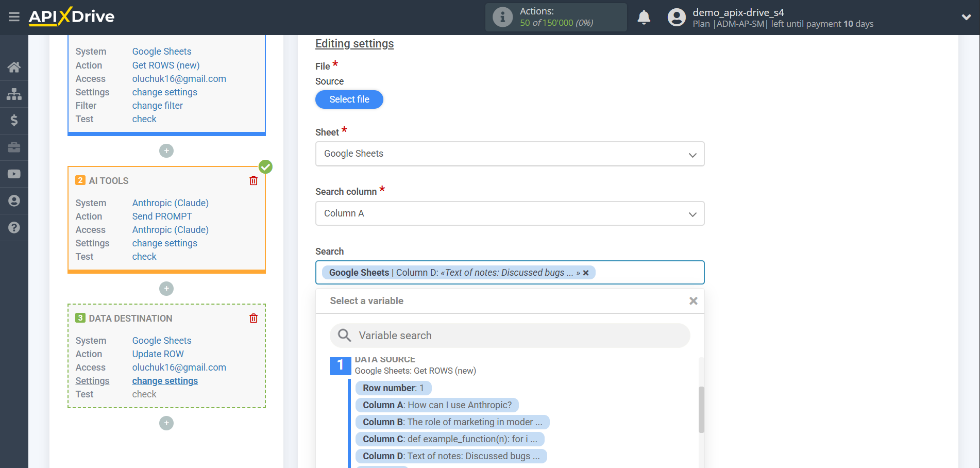Click the AI TOOLS block title
This screenshot has width=980, height=468.
109,181
